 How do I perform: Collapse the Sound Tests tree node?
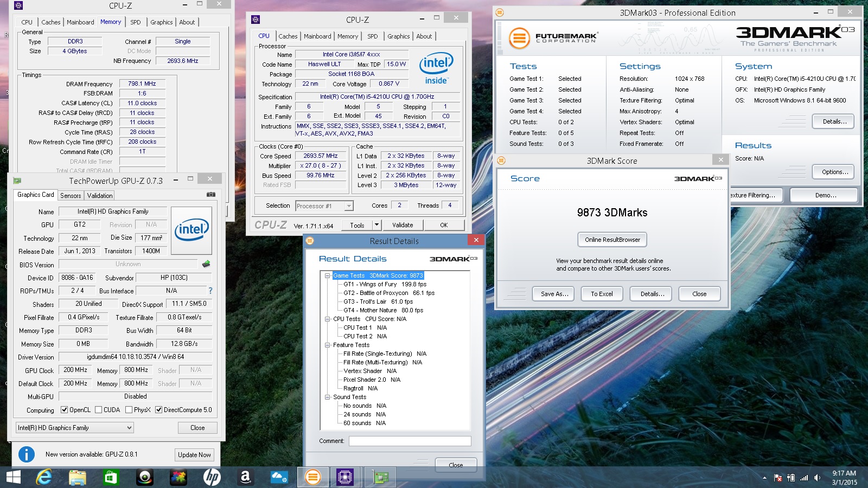(x=328, y=397)
